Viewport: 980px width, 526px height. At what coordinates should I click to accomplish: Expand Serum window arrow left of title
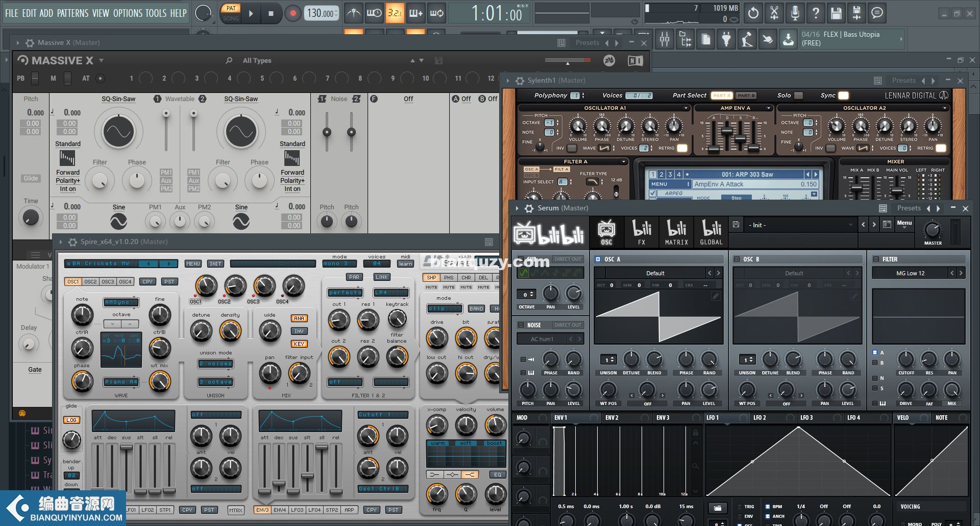517,208
